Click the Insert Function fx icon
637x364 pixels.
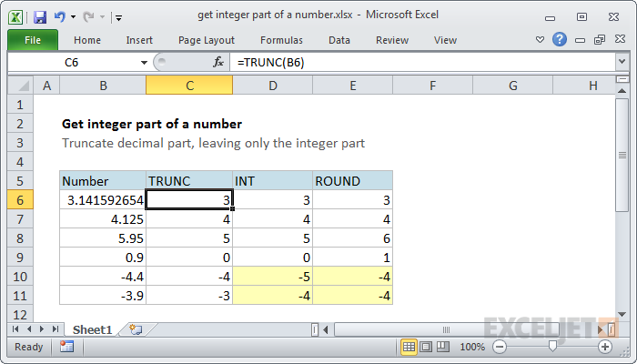tap(218, 62)
